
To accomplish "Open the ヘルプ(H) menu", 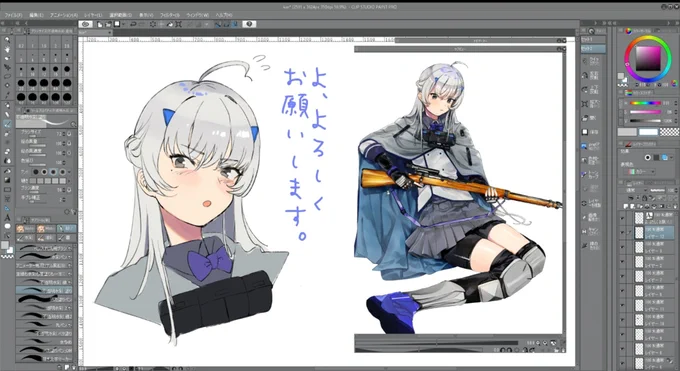I will 224,15.
